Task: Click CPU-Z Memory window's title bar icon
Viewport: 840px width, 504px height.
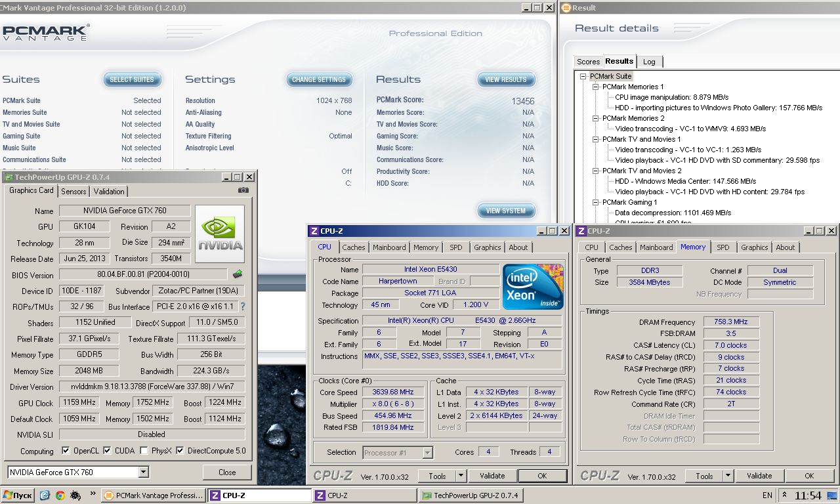Action: [581, 231]
